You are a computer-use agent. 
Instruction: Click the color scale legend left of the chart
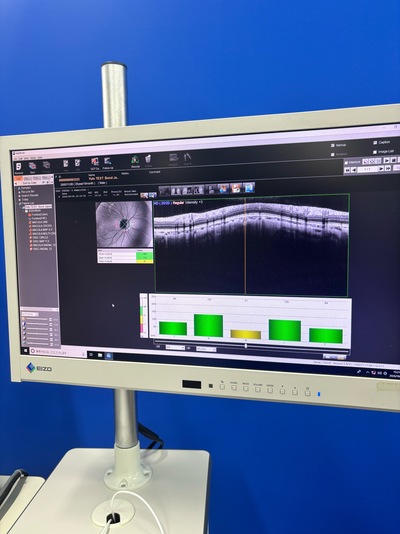(144, 316)
